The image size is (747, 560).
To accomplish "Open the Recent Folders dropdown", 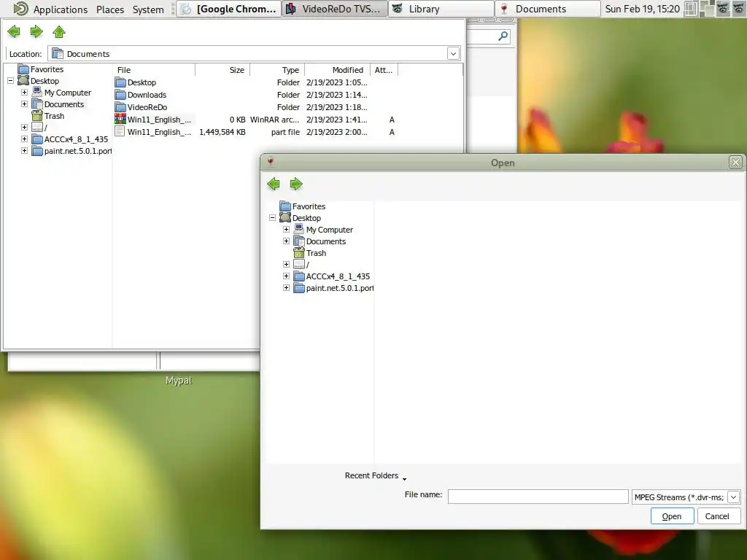I will [376, 475].
